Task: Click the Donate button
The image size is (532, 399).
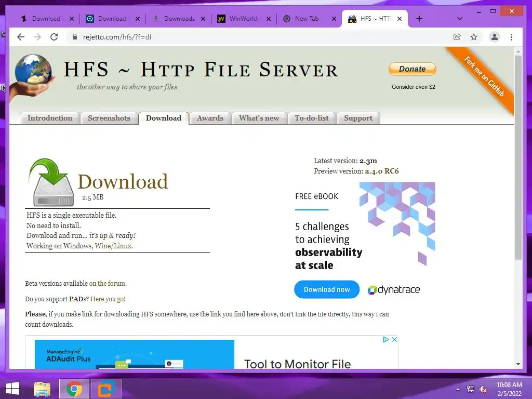Action: 412,69
